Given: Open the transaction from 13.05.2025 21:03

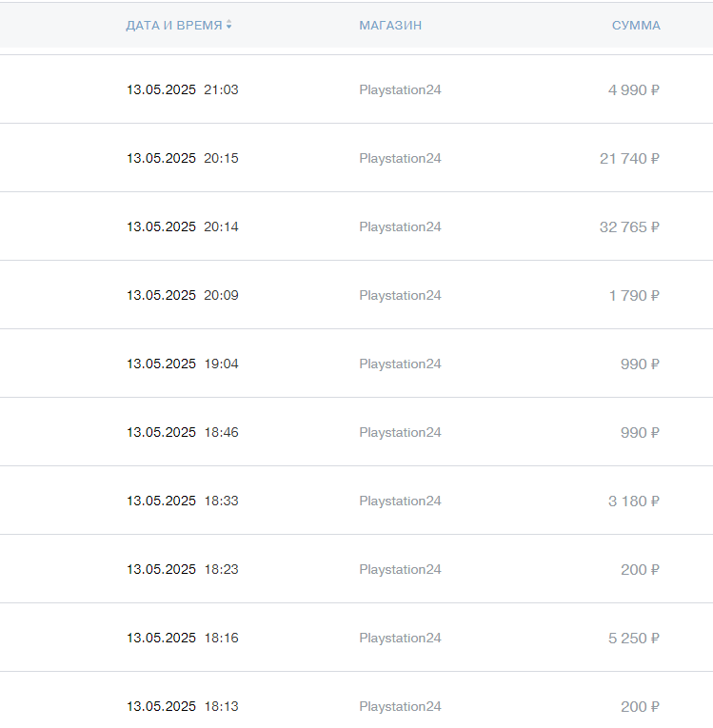Looking at the screenshot, I should point(356,89).
